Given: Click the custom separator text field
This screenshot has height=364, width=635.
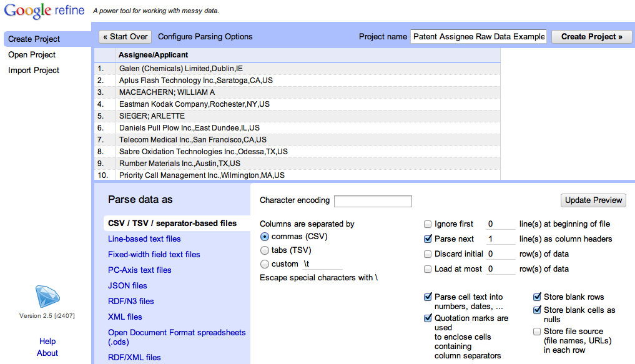Looking at the screenshot, I should click(x=322, y=264).
